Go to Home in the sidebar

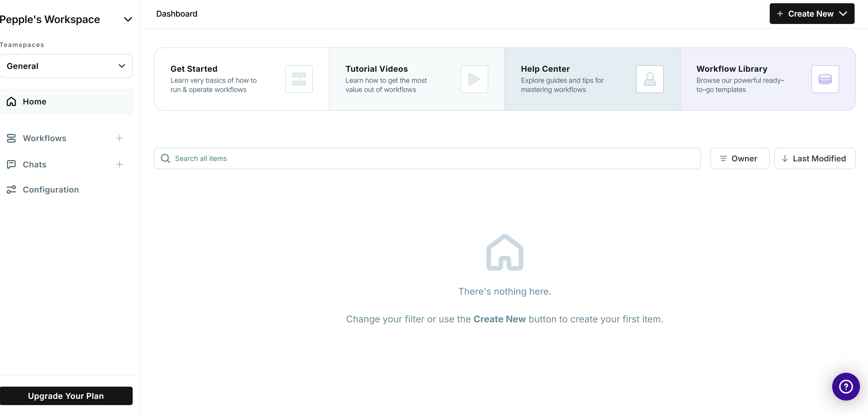[34, 101]
